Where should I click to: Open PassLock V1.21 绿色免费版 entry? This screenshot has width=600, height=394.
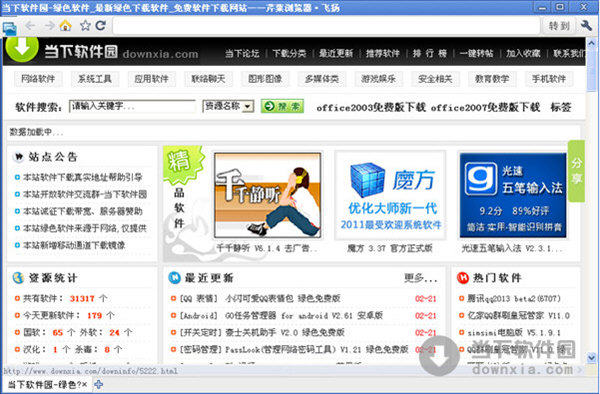pyautogui.click(x=317, y=349)
